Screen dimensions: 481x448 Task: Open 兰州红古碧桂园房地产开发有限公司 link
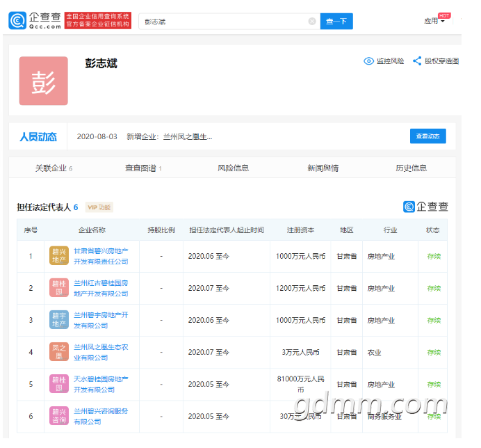click(x=101, y=288)
